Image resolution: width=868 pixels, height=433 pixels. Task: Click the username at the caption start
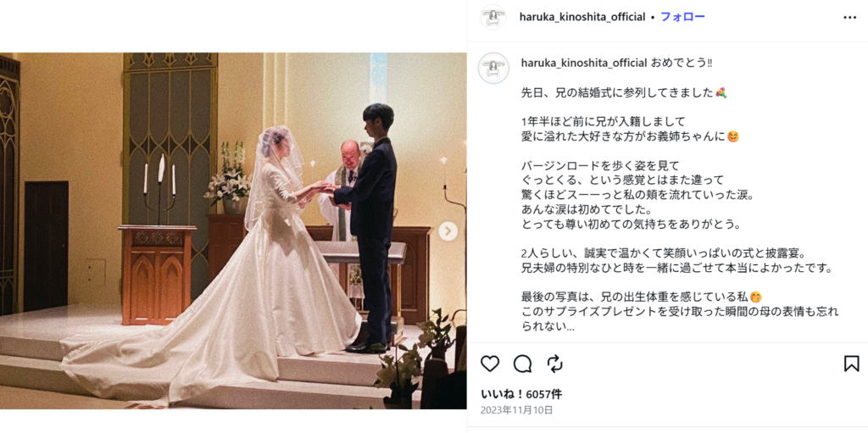point(584,63)
